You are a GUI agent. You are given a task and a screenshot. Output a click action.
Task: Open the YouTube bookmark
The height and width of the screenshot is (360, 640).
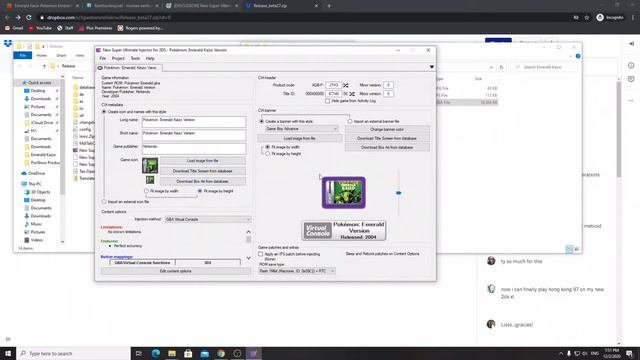click(40, 28)
